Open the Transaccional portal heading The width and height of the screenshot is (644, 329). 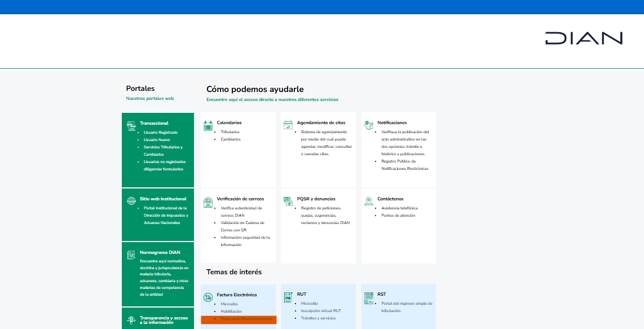[154, 123]
